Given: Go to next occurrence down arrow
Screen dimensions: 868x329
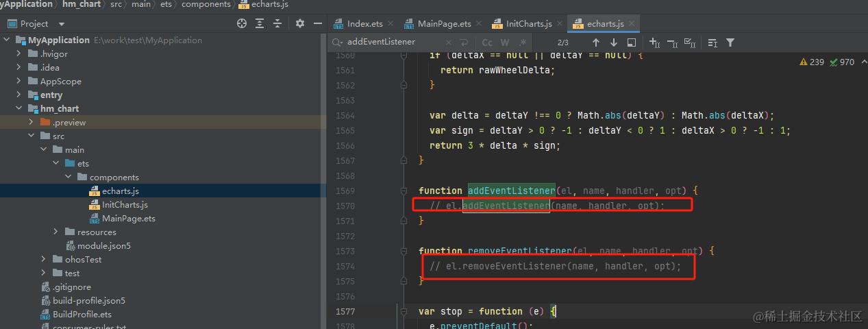Looking at the screenshot, I should click(x=613, y=42).
